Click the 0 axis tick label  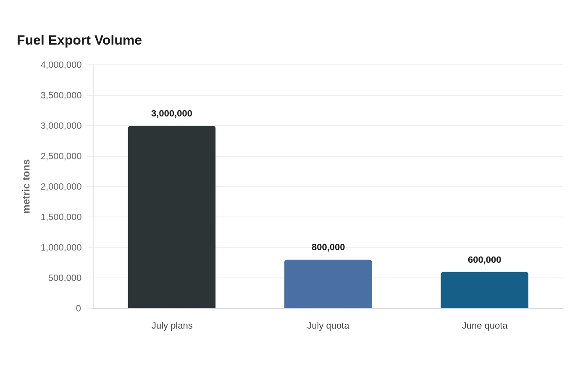click(x=79, y=309)
